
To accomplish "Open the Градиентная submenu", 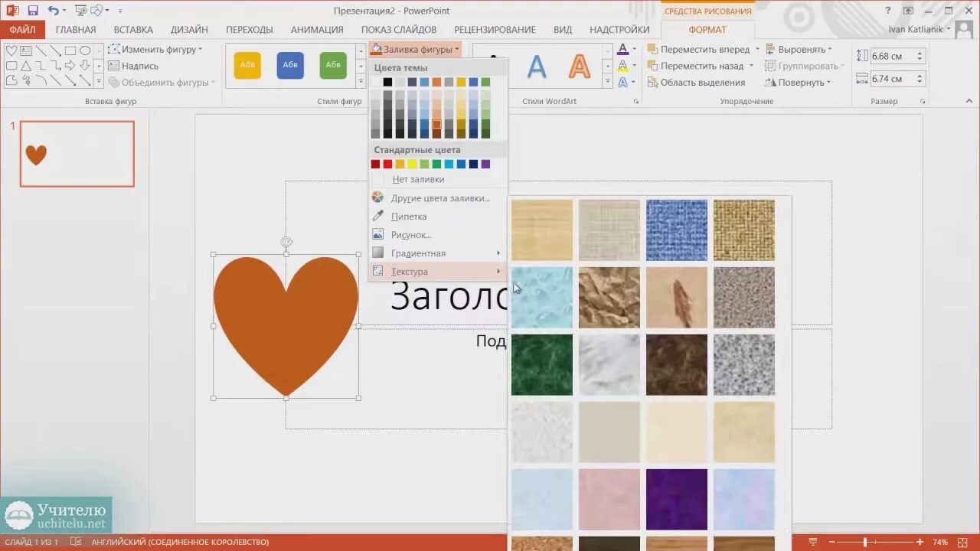I will [438, 253].
